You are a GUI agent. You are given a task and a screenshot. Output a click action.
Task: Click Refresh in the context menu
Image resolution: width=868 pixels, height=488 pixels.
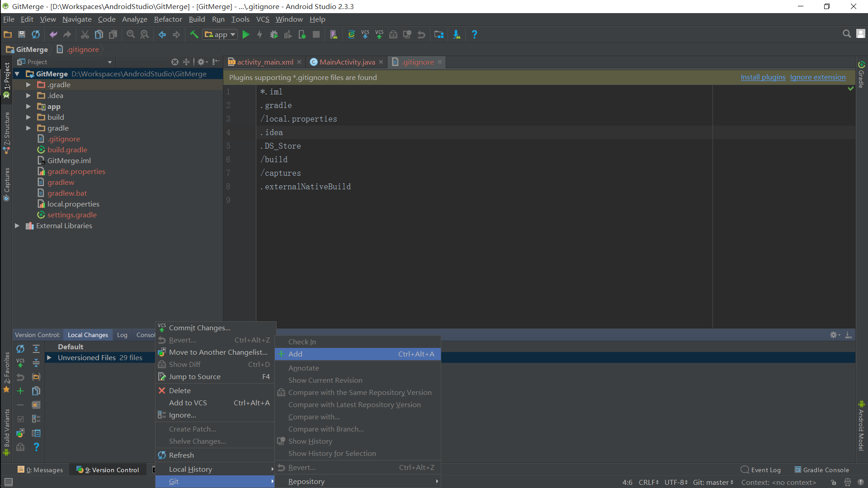216,455
